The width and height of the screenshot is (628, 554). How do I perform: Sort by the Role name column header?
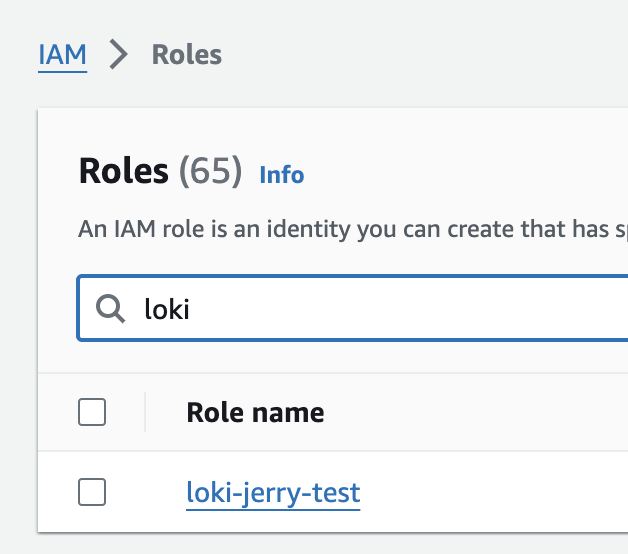point(255,412)
